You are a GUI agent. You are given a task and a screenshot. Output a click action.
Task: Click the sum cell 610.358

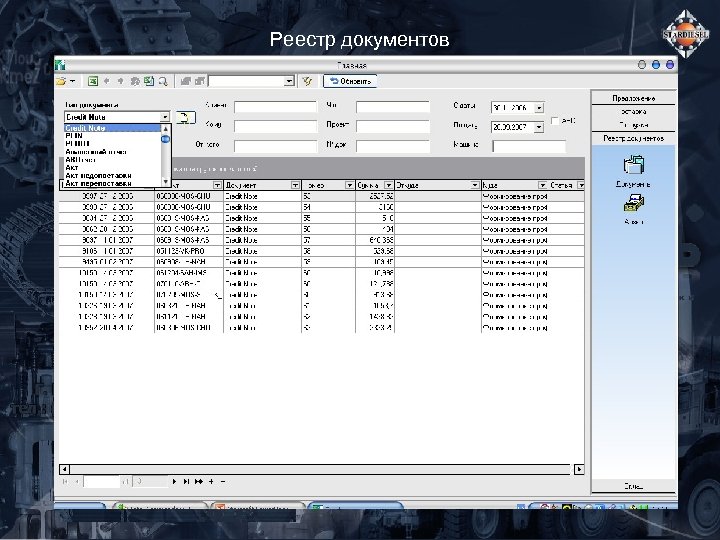[x=375, y=240]
